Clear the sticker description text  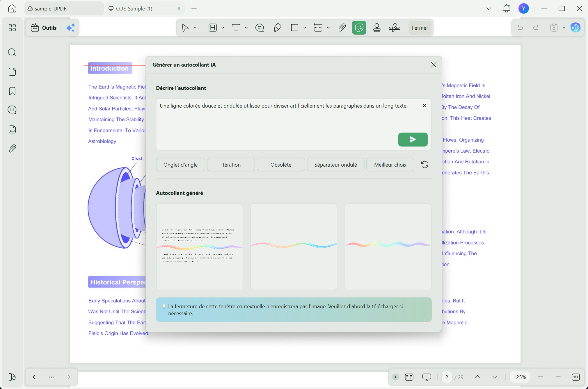tap(424, 106)
